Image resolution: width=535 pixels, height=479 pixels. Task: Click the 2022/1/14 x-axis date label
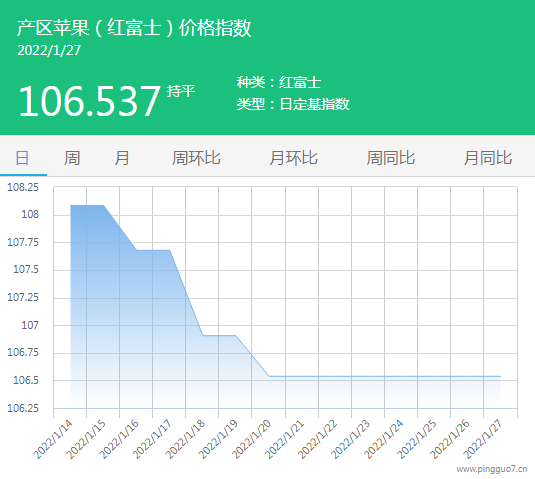[x=53, y=439]
